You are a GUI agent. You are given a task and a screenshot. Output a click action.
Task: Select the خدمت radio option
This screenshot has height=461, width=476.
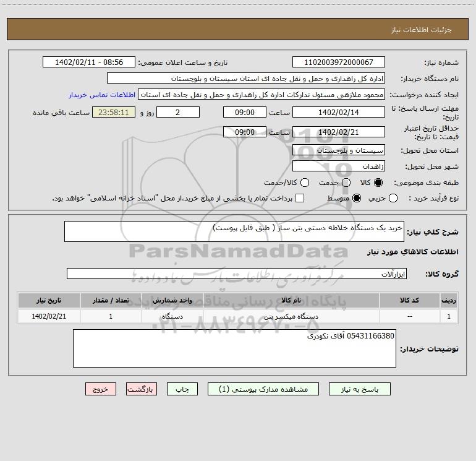click(346, 183)
